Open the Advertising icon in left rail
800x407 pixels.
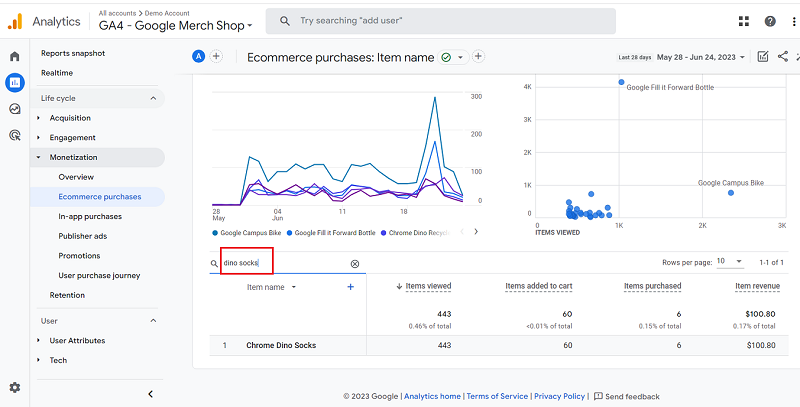pos(14,135)
